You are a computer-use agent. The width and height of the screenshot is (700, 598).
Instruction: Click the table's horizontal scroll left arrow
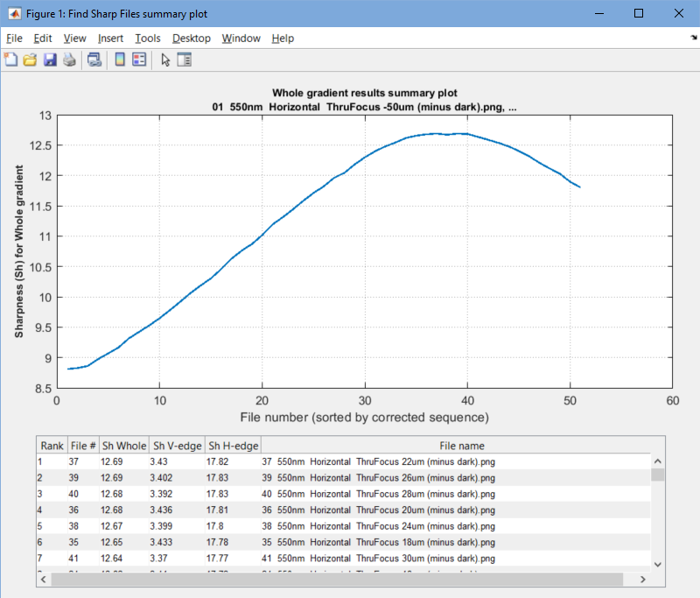[43, 580]
